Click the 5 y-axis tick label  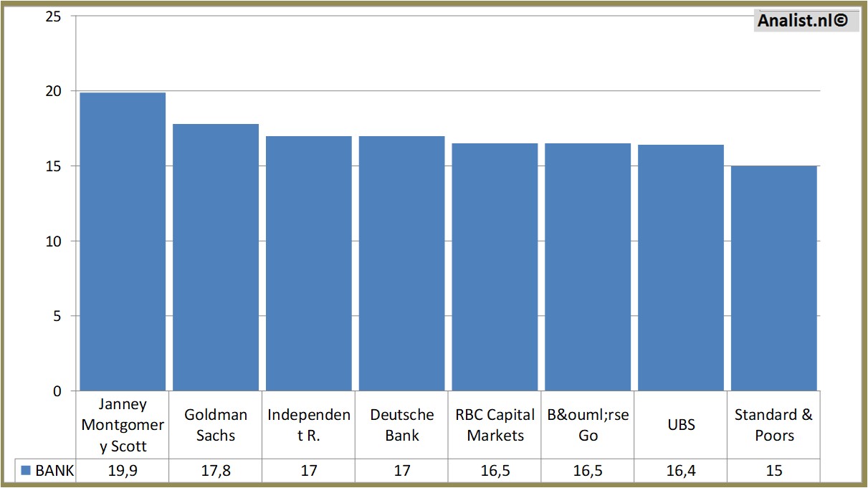pos(57,316)
